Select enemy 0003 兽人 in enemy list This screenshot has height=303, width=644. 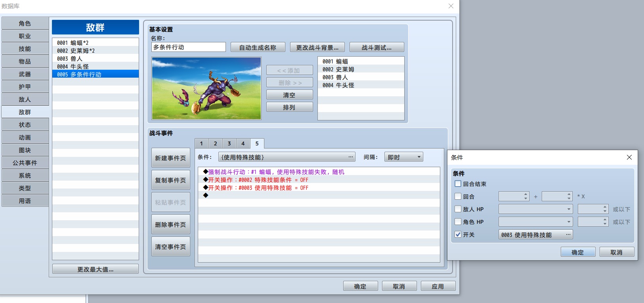[x=361, y=77]
